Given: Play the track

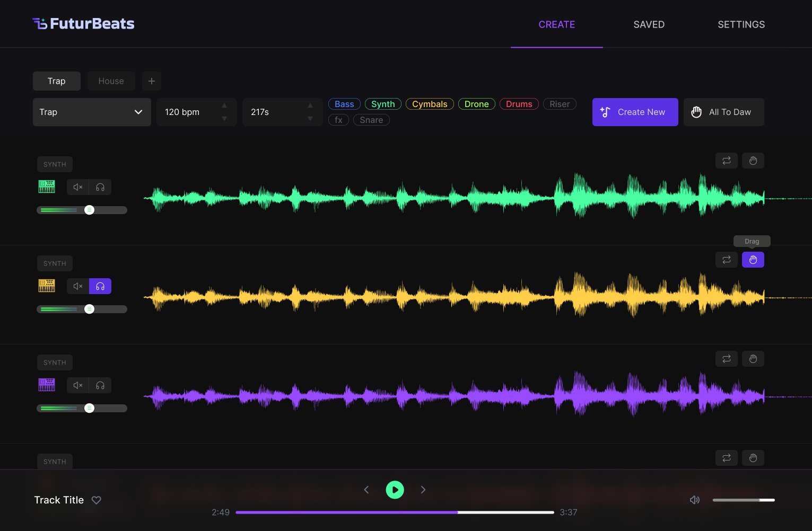Looking at the screenshot, I should point(395,490).
